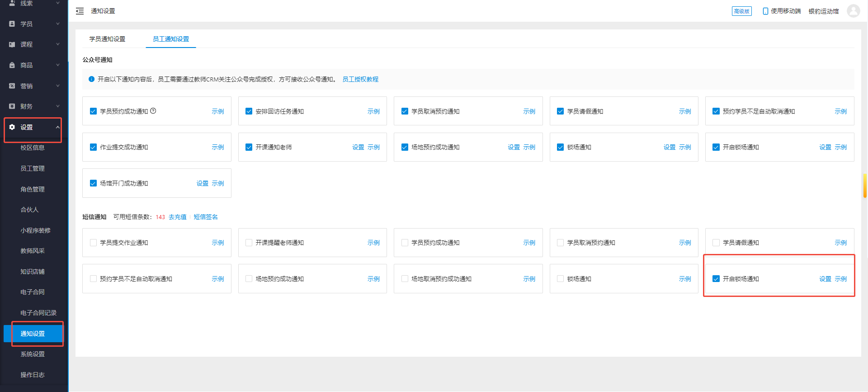Click 使用移动端 text
The height and width of the screenshot is (392, 868).
tap(786, 11)
